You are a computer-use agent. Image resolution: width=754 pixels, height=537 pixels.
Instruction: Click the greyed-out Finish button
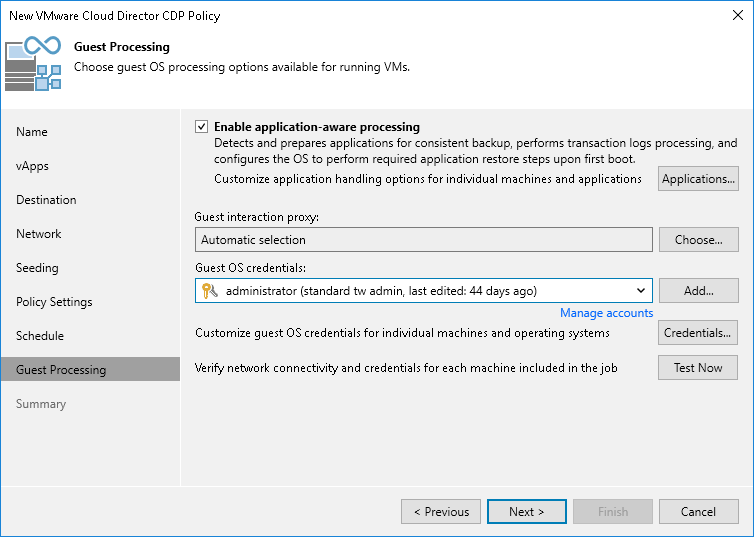pos(613,512)
